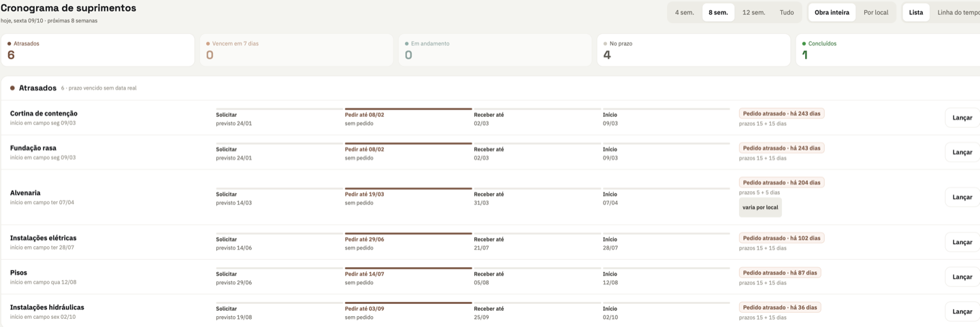Click Receber até 31/03 date in Alvenaria row
The image size is (980, 327).
coord(481,203)
